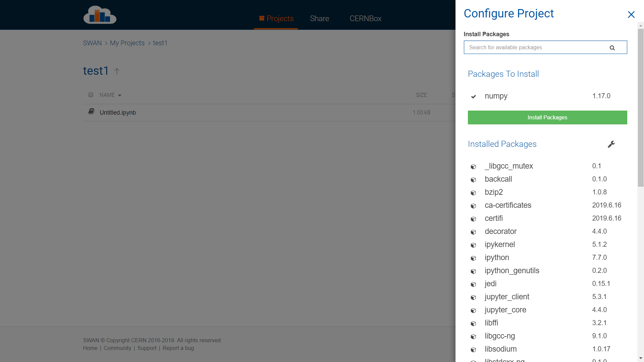Image resolution: width=644 pixels, height=362 pixels.
Task: Click the SIZE column header to sort
Action: click(421, 95)
